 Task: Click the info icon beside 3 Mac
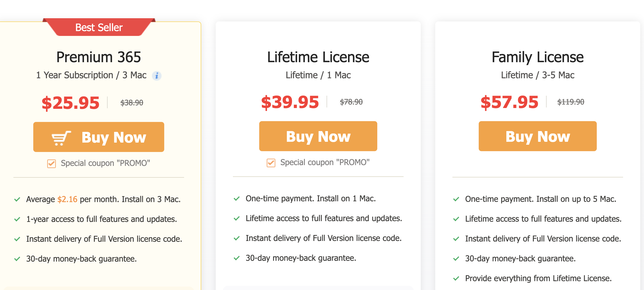[x=157, y=76]
